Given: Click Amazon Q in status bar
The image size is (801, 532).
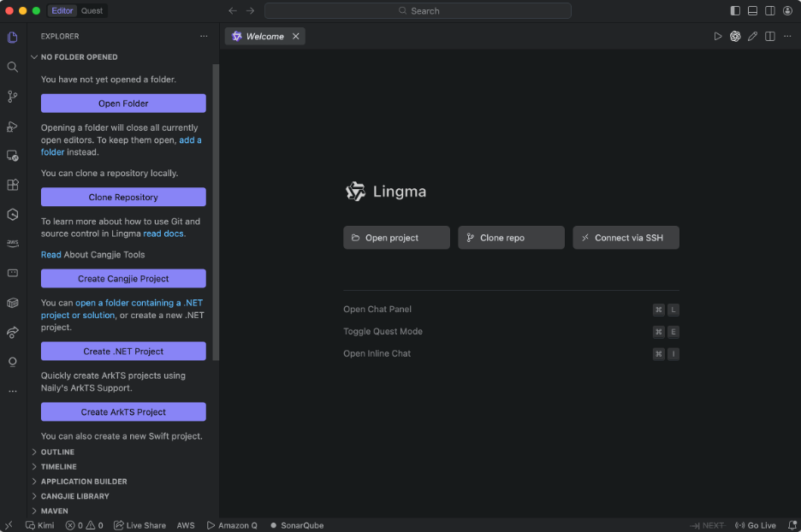Looking at the screenshot, I should (x=233, y=525).
